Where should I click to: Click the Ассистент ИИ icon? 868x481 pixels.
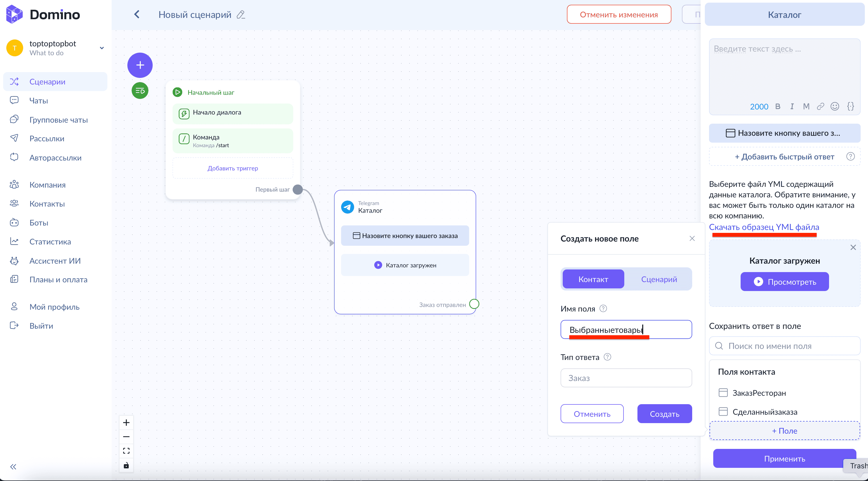pos(14,260)
